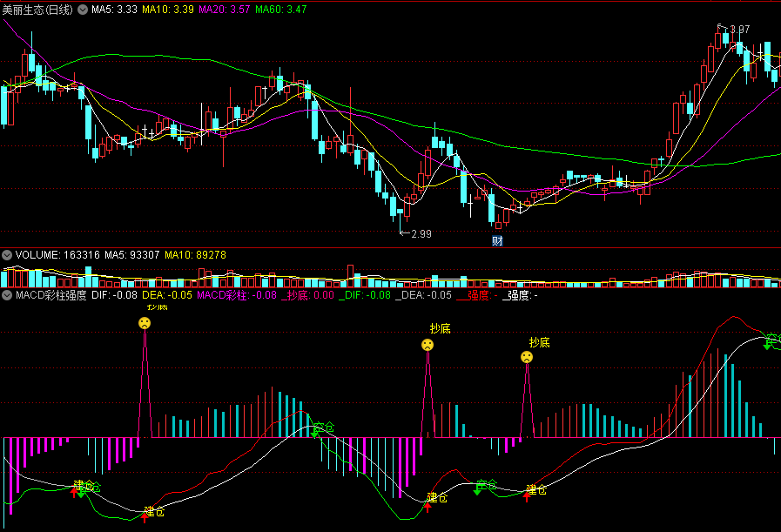The image size is (781, 532).
Task: Click the MACD彩柱强度 indicator name
Action: click(x=50, y=295)
